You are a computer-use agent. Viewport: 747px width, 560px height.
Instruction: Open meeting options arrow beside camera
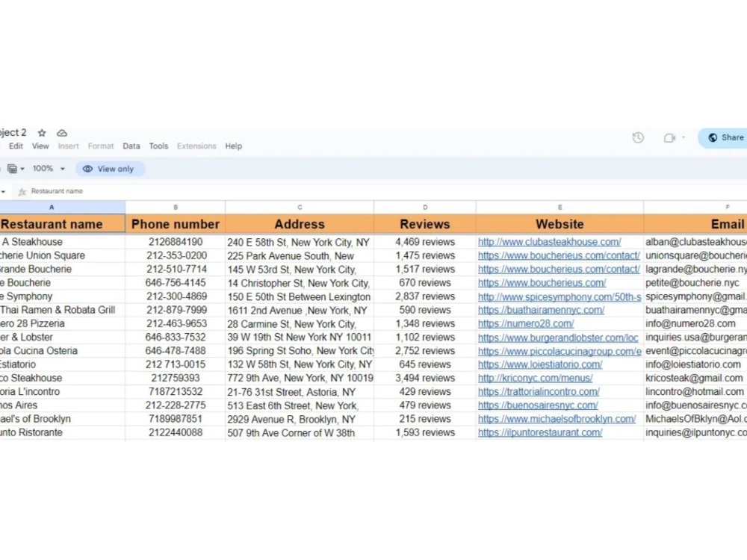point(684,137)
